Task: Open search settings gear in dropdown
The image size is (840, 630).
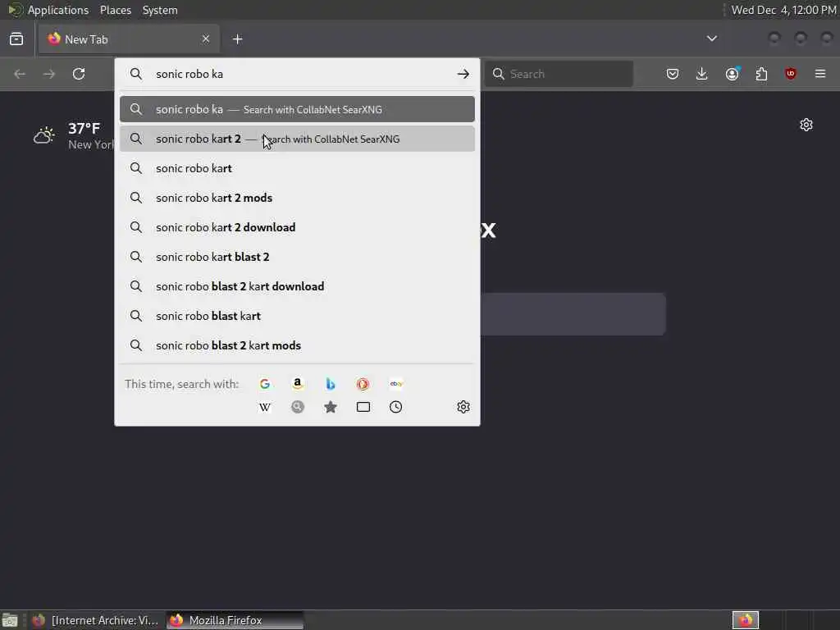Action: pos(463,407)
